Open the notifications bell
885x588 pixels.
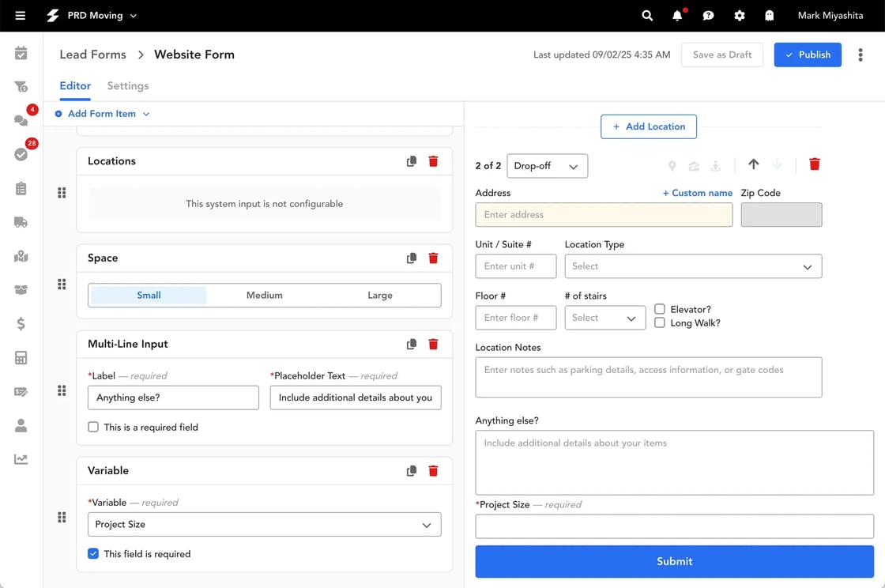point(677,16)
